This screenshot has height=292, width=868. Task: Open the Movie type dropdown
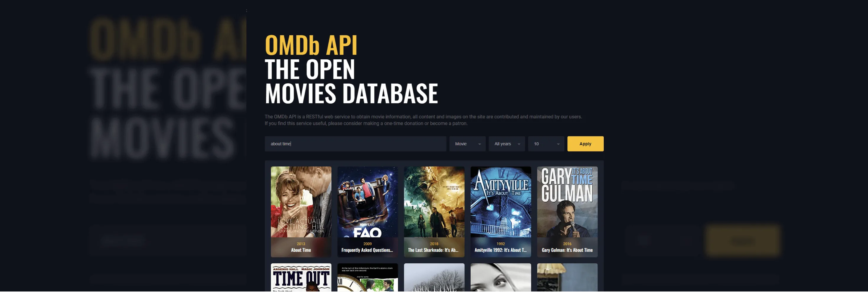point(467,144)
